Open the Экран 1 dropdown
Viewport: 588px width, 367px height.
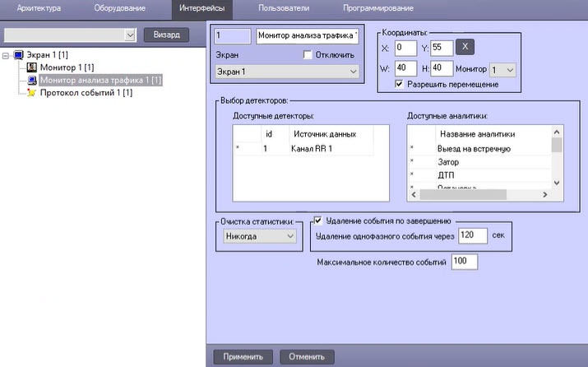point(287,72)
